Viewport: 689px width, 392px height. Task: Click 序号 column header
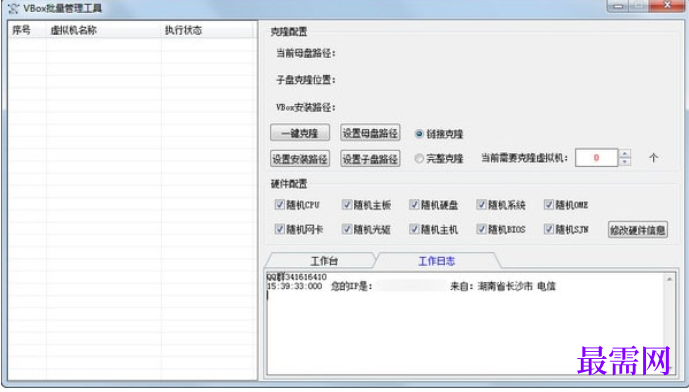pos(27,30)
